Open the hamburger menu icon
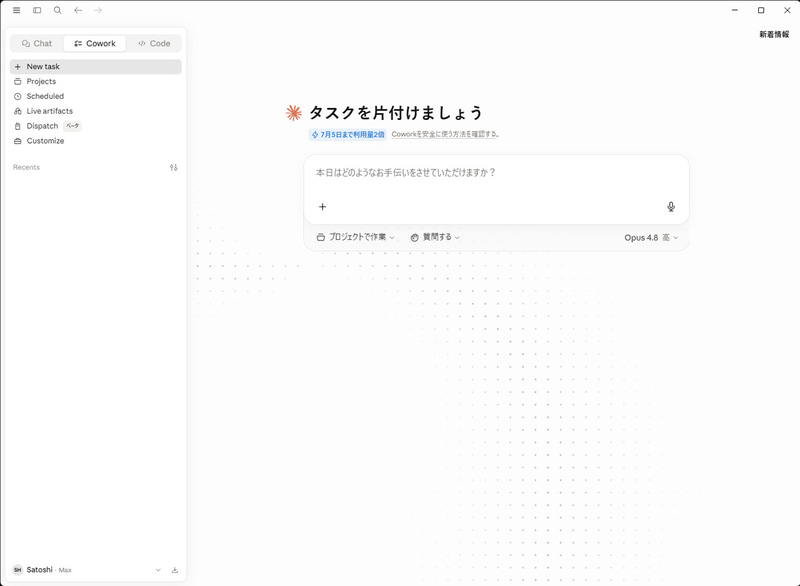This screenshot has width=800, height=586. coord(16,10)
